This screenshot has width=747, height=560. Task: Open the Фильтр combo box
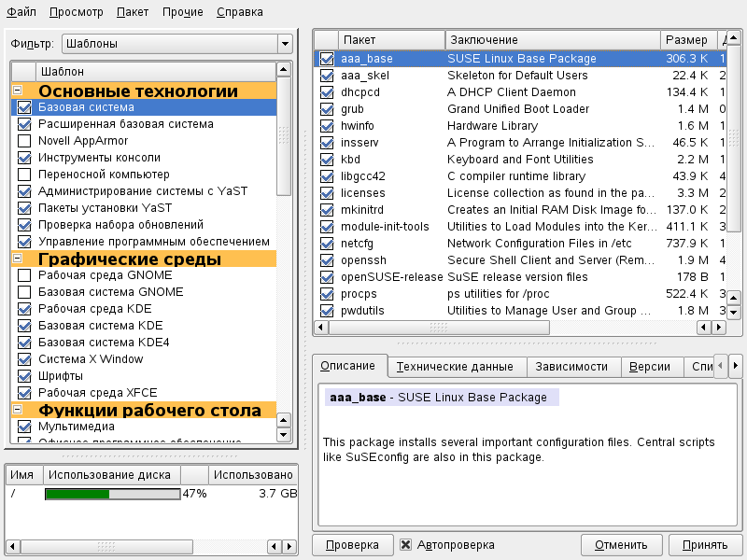[177, 44]
